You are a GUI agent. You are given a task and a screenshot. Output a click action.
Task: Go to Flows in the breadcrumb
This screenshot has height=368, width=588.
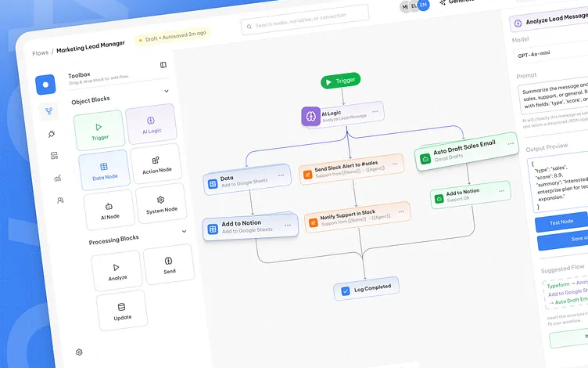40,53
